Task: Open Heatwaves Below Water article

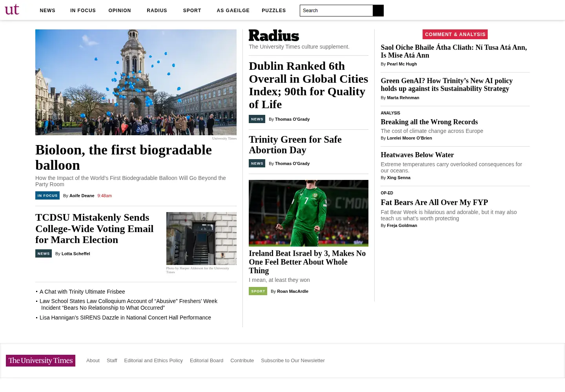Action: 417,155
